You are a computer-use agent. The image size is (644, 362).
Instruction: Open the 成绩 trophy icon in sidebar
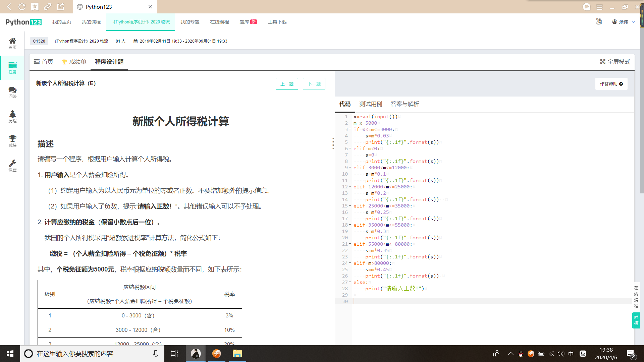click(x=12, y=141)
